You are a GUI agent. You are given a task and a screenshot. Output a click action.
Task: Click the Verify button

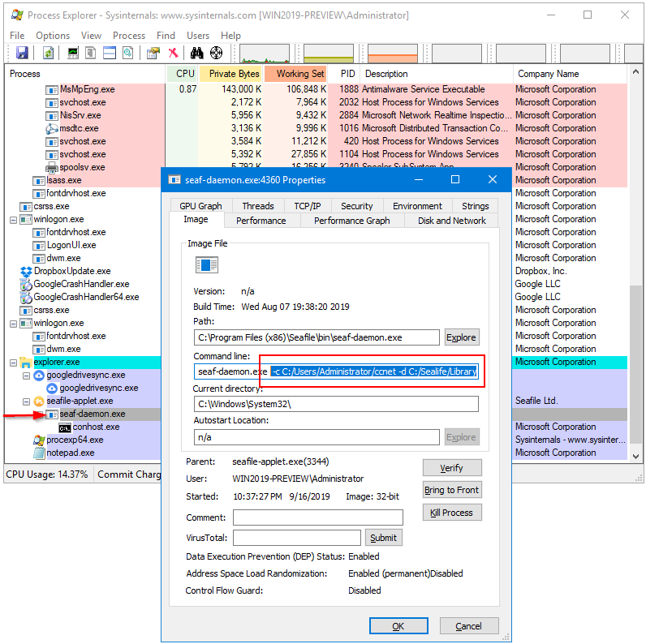(x=451, y=468)
